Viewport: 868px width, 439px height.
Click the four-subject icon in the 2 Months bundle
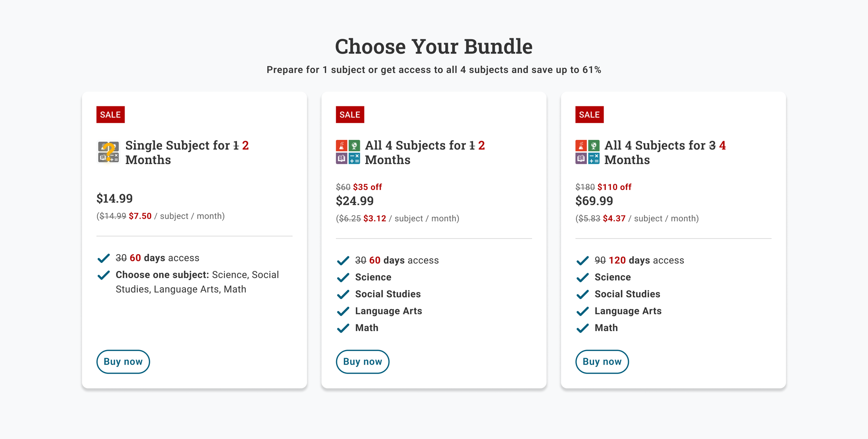[348, 152]
